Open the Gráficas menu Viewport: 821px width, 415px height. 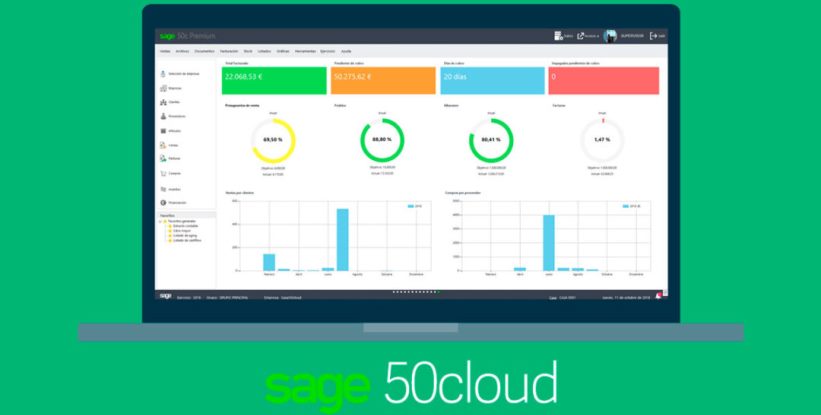click(283, 51)
